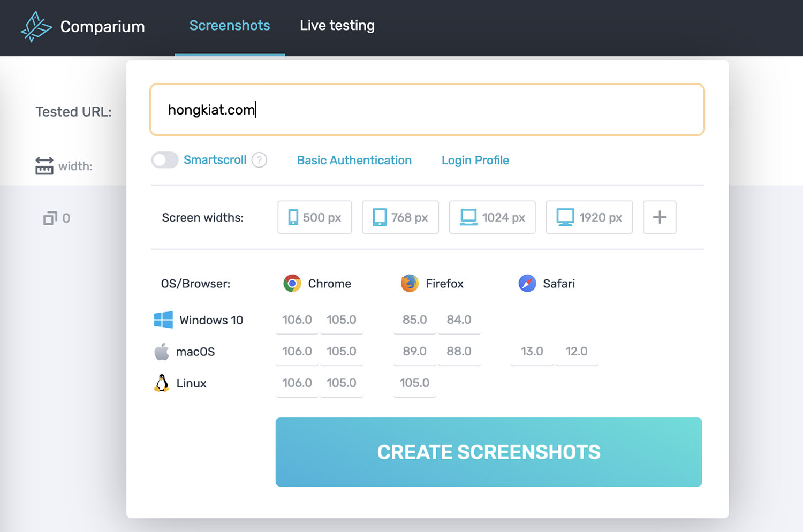
Task: Select Safari 13.0 on macOS
Action: [x=532, y=352]
